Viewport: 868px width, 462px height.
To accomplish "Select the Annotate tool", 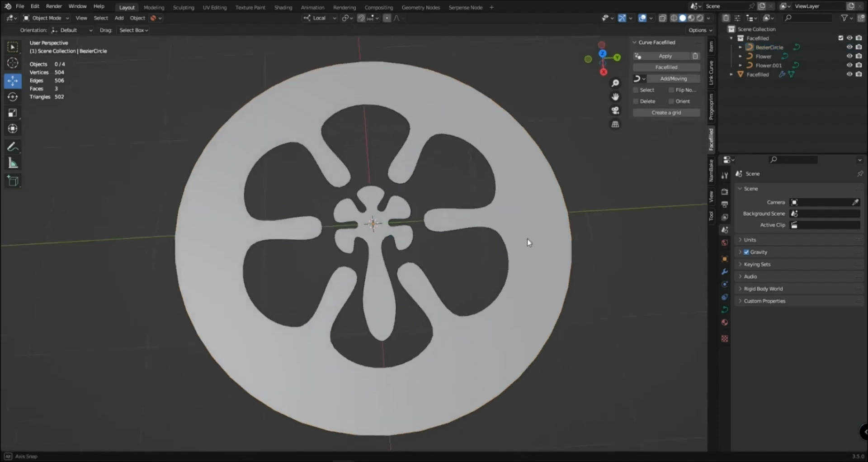I will [x=13, y=146].
